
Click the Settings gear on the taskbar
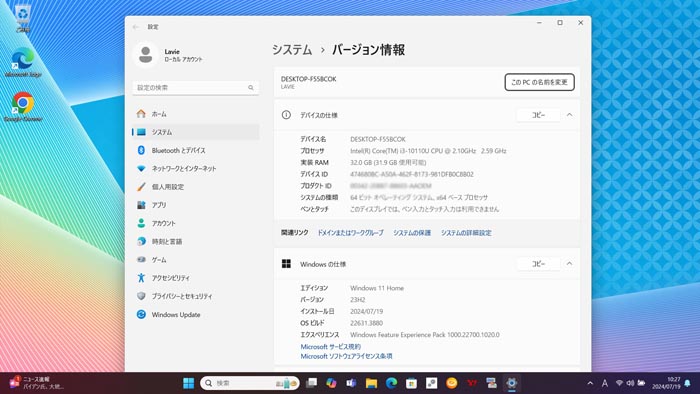click(x=512, y=383)
